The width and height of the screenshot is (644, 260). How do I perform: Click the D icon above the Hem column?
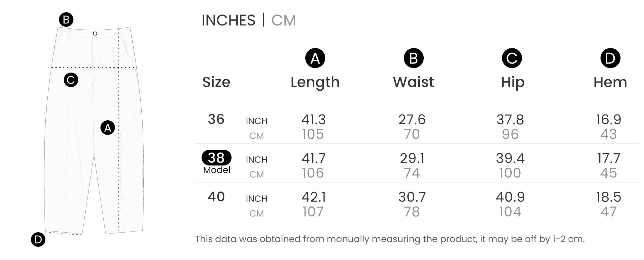tap(610, 58)
